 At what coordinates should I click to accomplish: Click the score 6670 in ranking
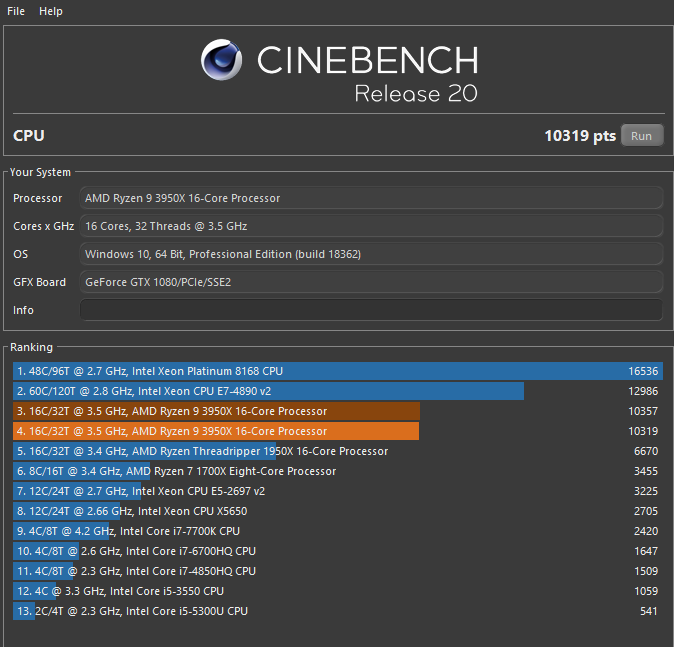[x=646, y=451]
